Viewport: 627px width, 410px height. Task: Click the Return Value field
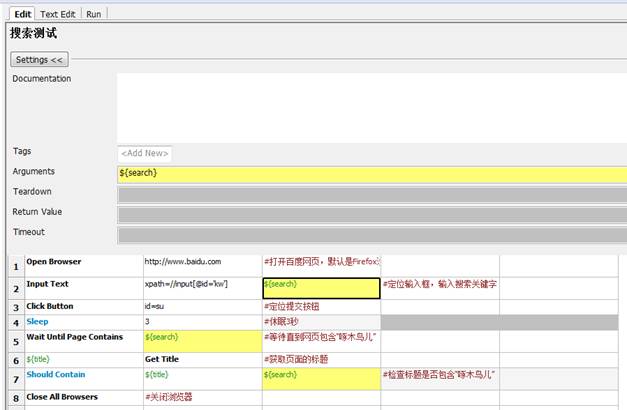point(372,215)
